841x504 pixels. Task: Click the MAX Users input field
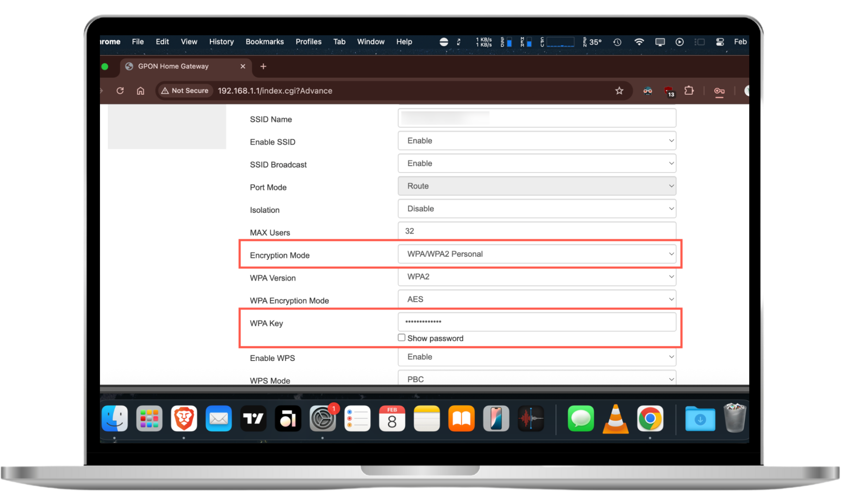(x=537, y=231)
